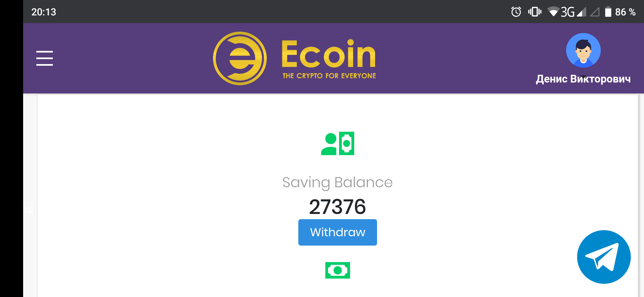Tap the 20:13 clock in status bar

tap(44, 12)
